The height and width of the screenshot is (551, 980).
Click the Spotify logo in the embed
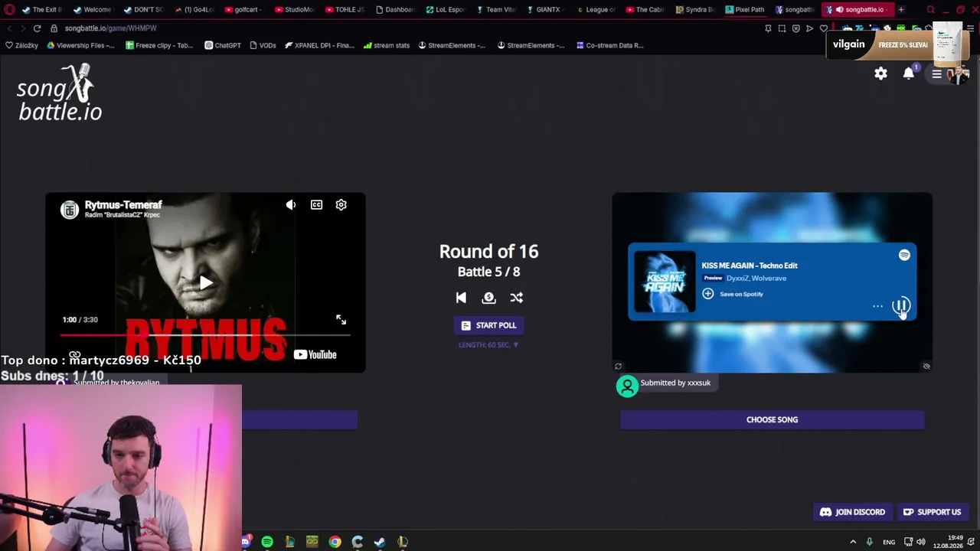[x=904, y=255]
